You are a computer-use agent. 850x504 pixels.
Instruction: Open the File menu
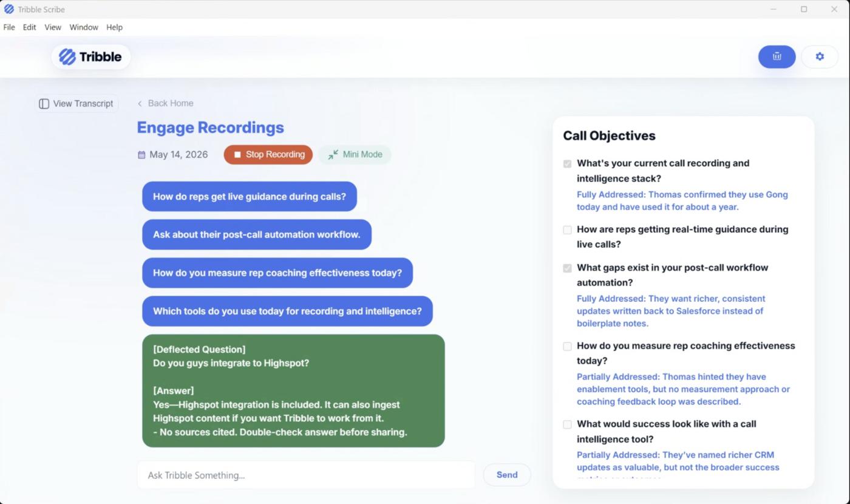coord(9,27)
